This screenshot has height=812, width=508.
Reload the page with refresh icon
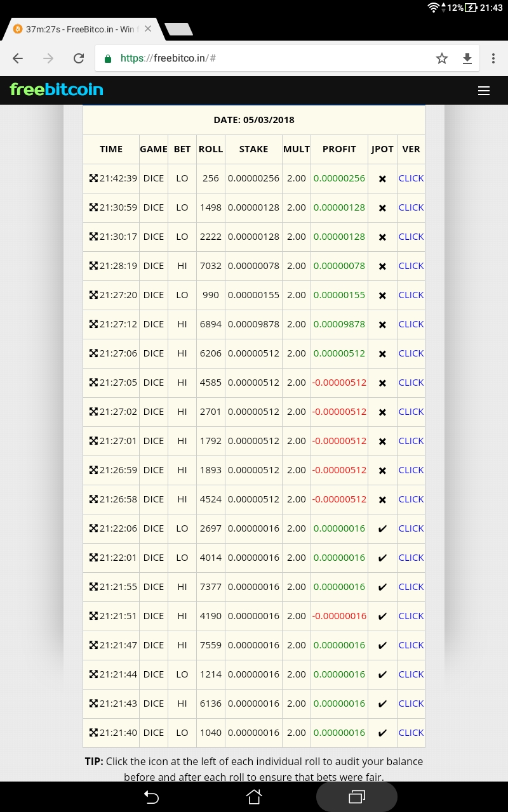pyautogui.click(x=79, y=58)
